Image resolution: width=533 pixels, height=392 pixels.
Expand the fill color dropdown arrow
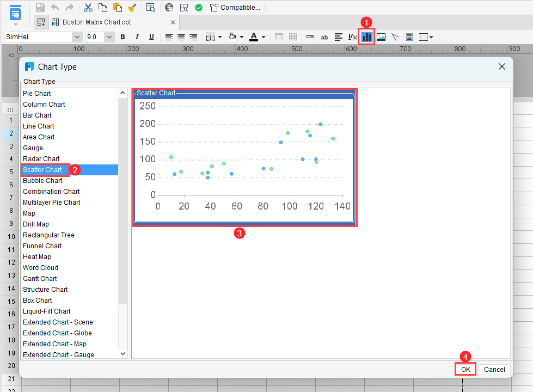[x=242, y=37]
